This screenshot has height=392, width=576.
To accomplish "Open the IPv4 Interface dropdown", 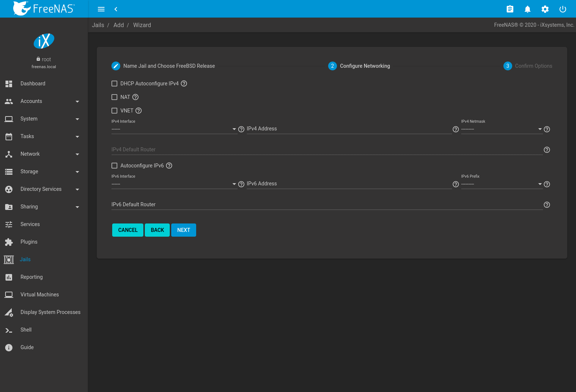I will click(174, 129).
